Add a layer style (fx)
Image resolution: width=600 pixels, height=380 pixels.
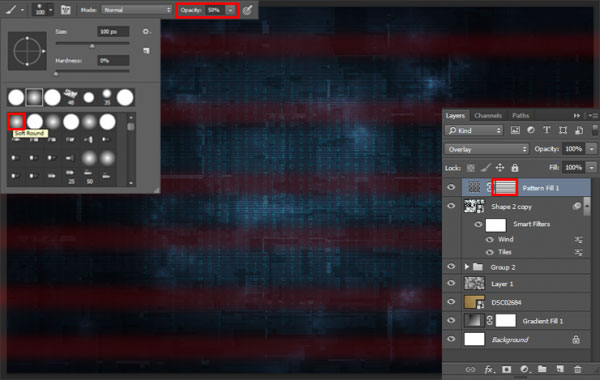coord(489,369)
